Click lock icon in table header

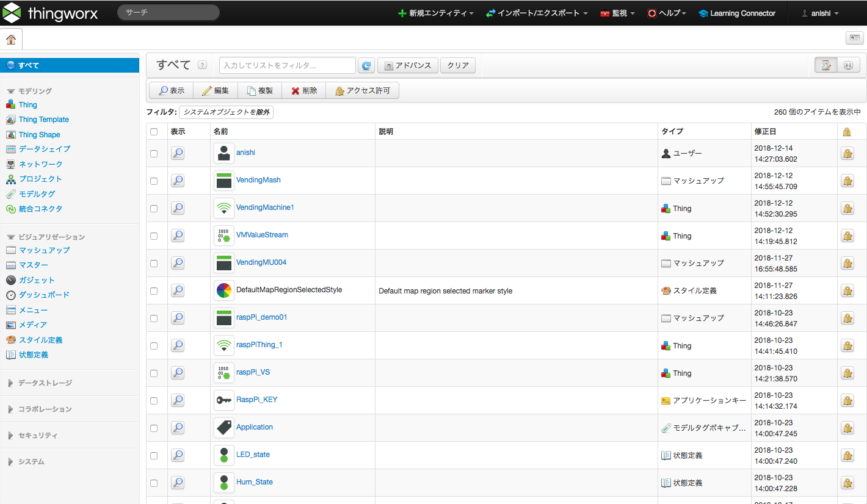click(x=847, y=132)
